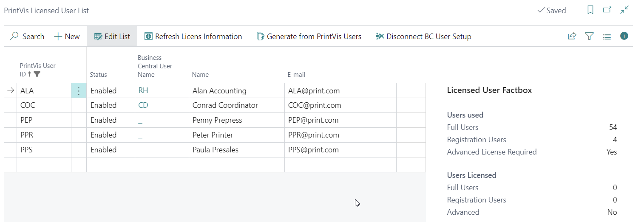
Task: Click Penny Prepress name cell
Action: coord(237,120)
